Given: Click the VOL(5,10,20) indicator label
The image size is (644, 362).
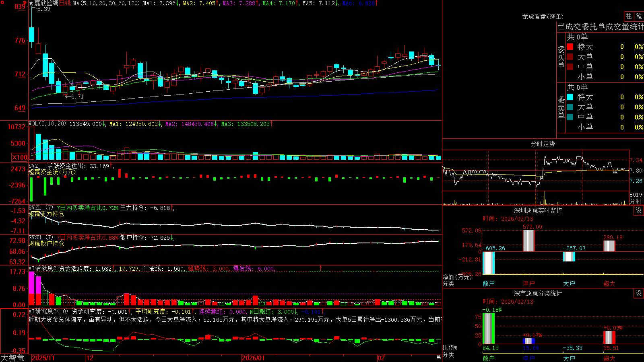Looking at the screenshot, I should click(47, 124).
